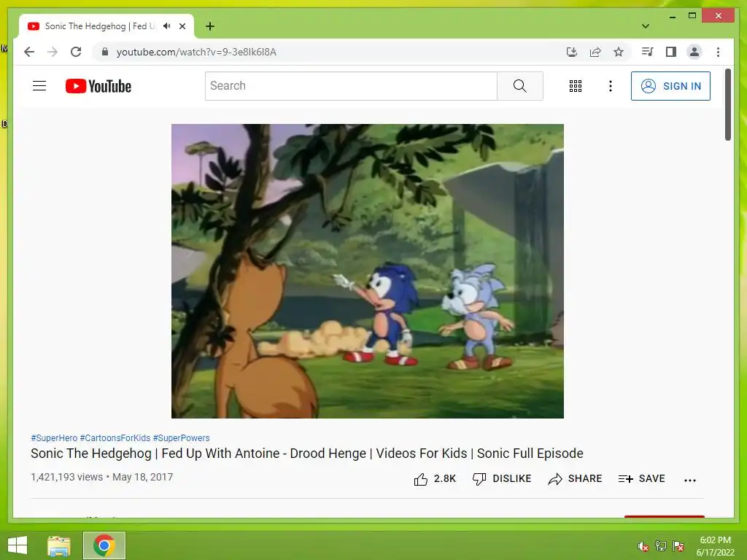This screenshot has height=560, width=747.
Task: Open YouTube apps grid
Action: click(575, 86)
